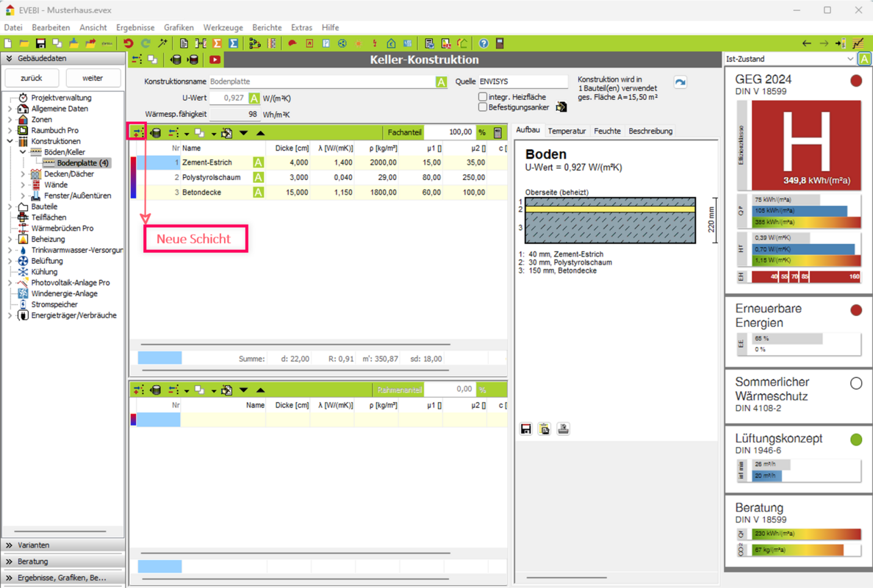The height and width of the screenshot is (588, 873).
Task: Enable the integr. Heizfläche checkbox
Action: click(x=483, y=97)
